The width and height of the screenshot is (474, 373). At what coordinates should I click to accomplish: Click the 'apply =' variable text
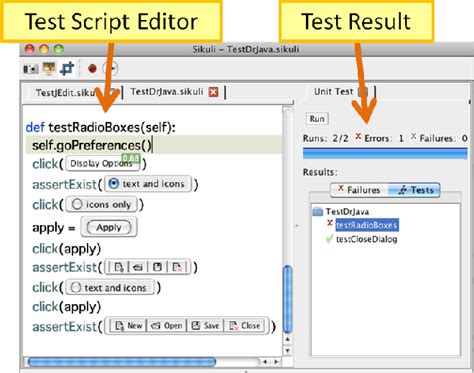pos(54,228)
